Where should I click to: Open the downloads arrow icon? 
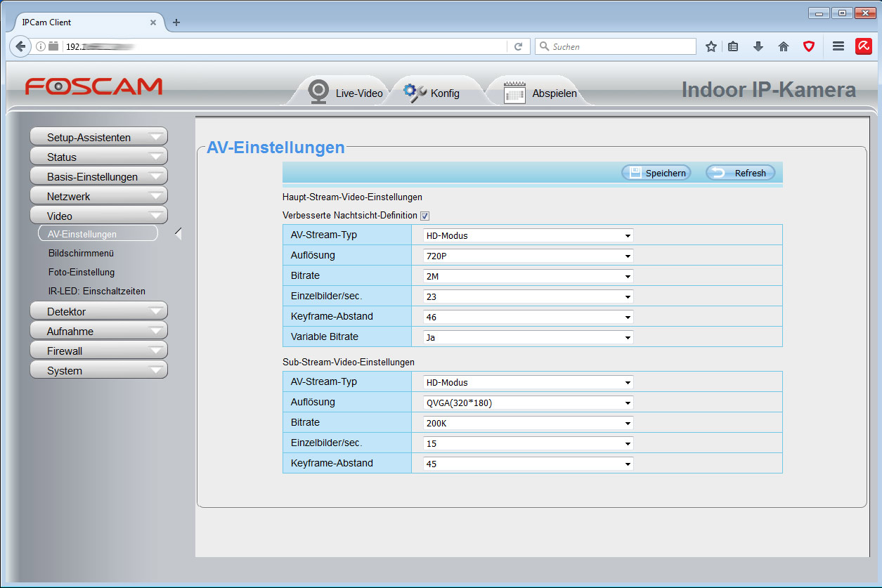[758, 46]
